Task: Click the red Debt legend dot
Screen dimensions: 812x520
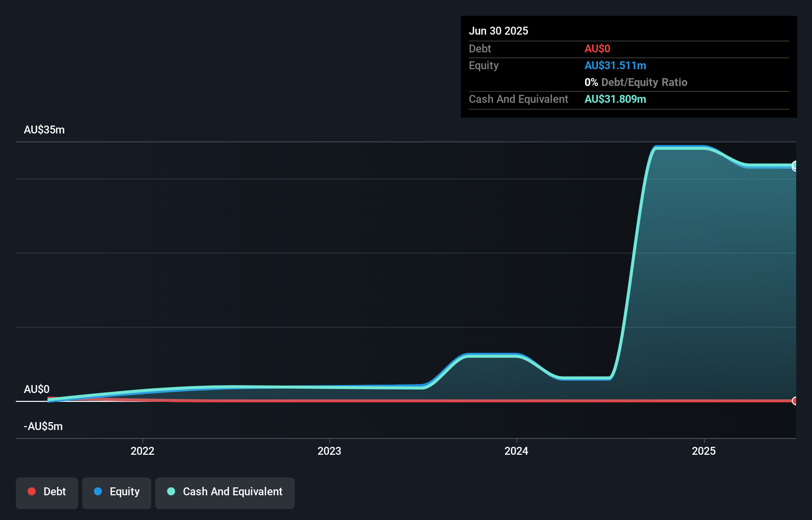Action: (x=32, y=491)
